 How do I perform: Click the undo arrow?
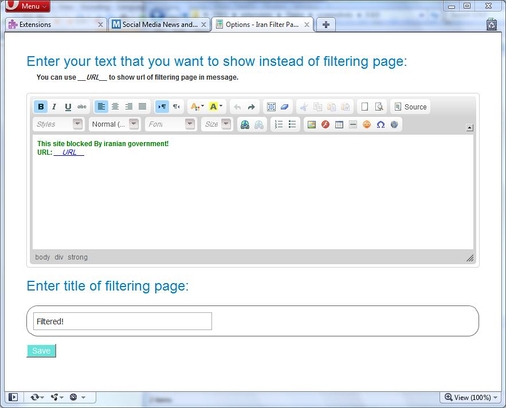click(237, 107)
